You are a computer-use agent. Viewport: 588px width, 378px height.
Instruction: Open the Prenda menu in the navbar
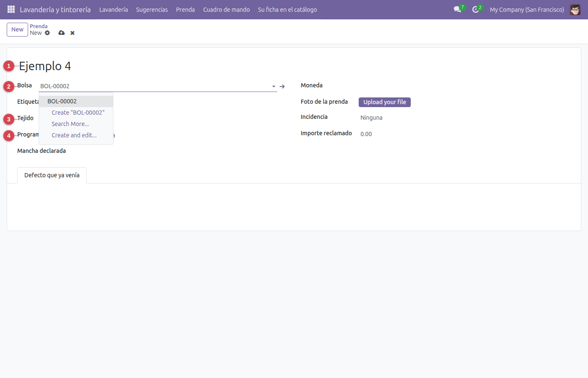185,9
